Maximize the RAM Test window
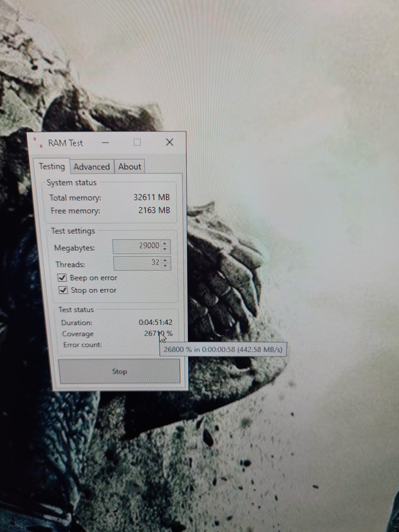399x532 pixels. tap(137, 142)
